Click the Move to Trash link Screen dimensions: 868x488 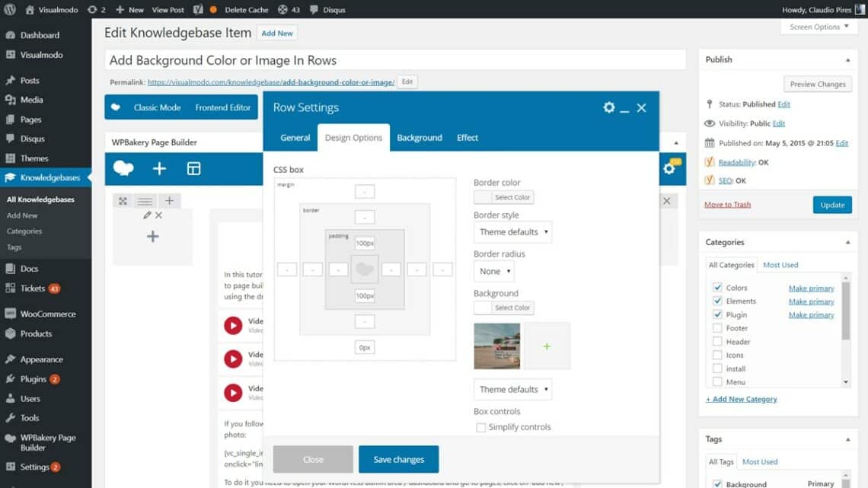(727, 204)
